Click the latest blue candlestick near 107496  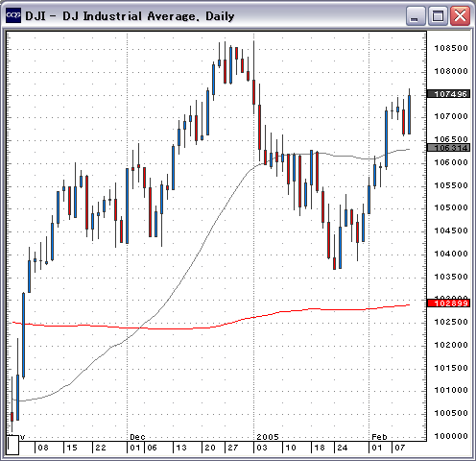tap(409, 114)
